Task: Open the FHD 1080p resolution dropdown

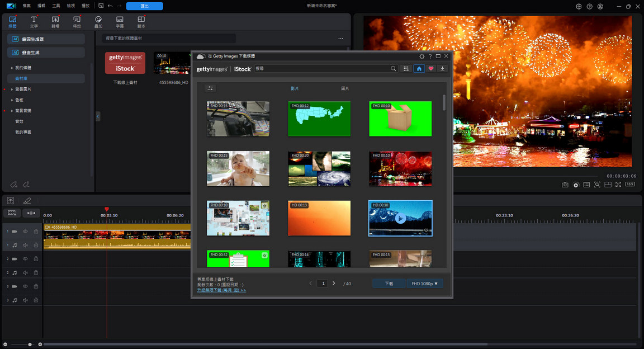Action: (x=424, y=284)
